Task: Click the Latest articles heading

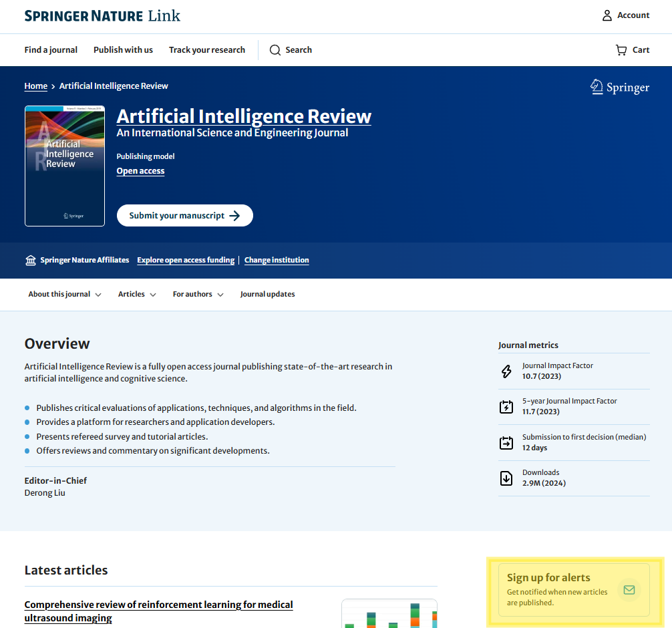Action: click(66, 570)
